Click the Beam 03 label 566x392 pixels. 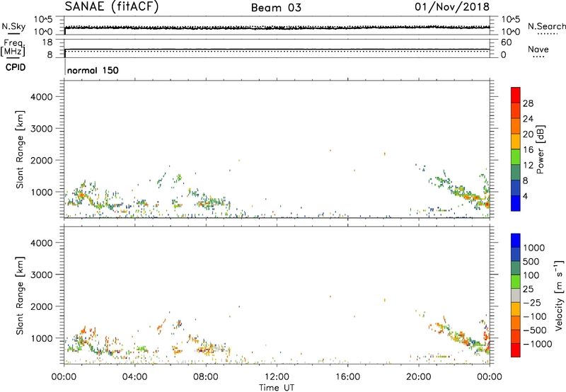[276, 8]
